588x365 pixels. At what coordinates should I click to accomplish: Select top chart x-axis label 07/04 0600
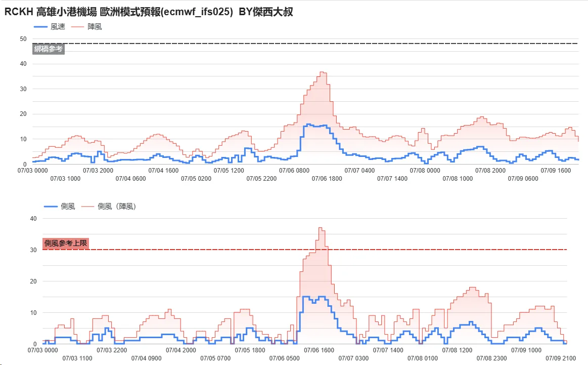130,179
